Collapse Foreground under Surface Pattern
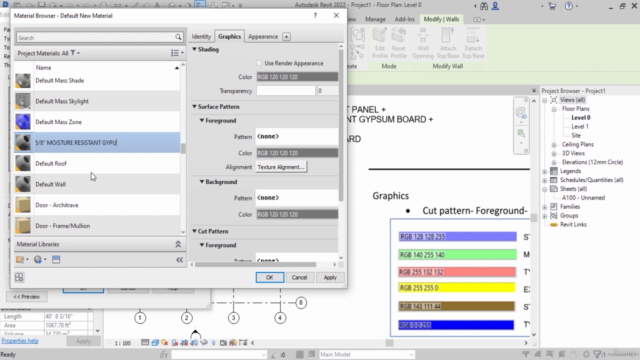Viewport: 640px width, 360px height. (202, 120)
